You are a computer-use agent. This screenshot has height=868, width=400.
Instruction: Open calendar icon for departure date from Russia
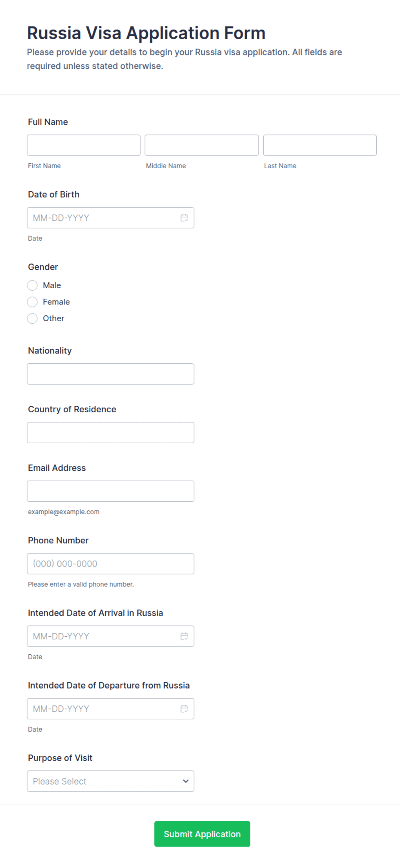point(184,709)
